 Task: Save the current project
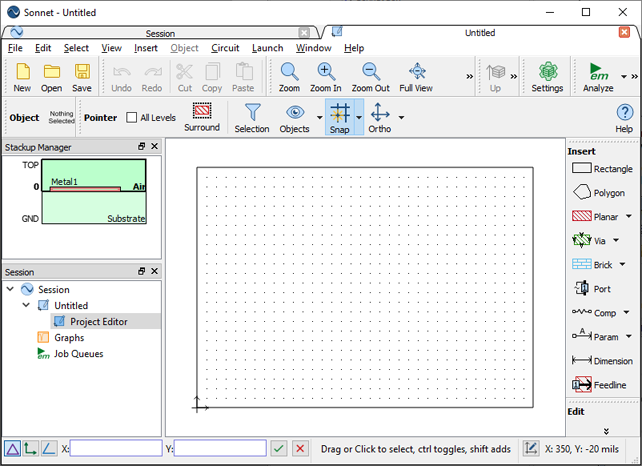pyautogui.click(x=82, y=77)
